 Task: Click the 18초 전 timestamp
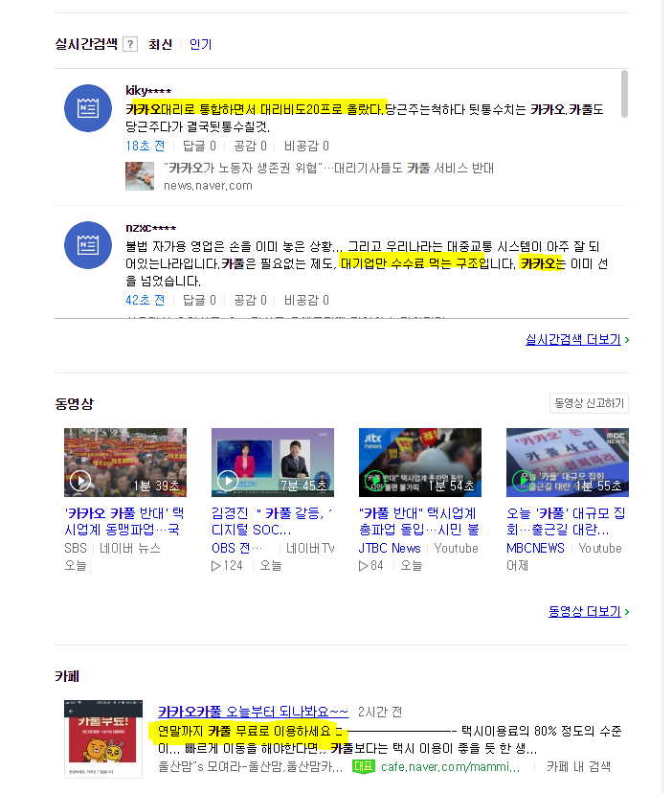point(146,147)
